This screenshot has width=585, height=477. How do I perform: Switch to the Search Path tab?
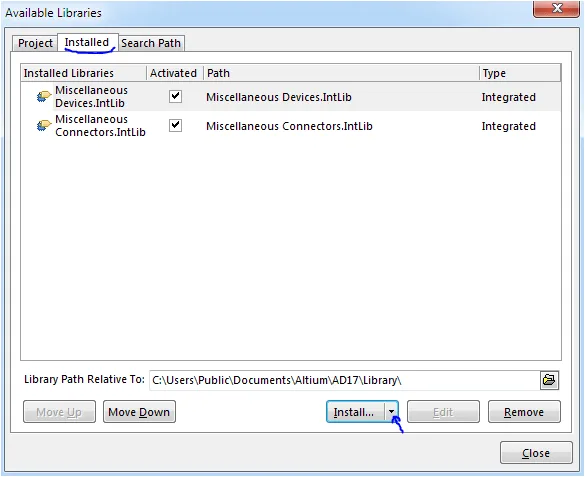click(151, 43)
